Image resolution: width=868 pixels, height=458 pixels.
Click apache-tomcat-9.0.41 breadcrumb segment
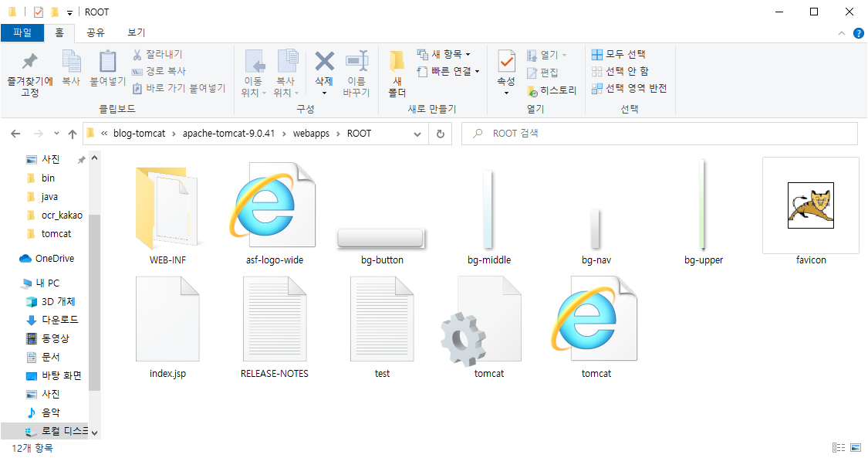[x=228, y=134]
